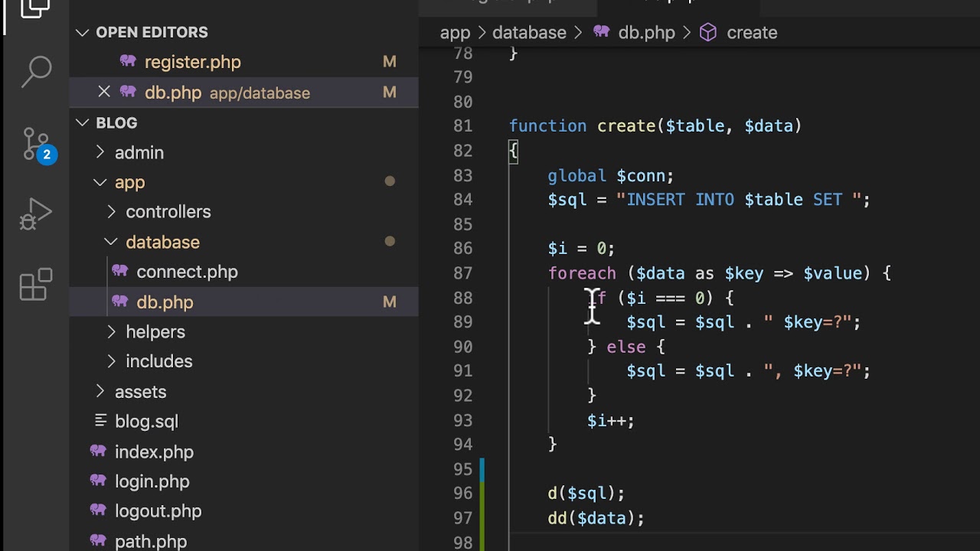Expand the admin folder
Viewport: 980px width, 551px height.
pos(139,152)
